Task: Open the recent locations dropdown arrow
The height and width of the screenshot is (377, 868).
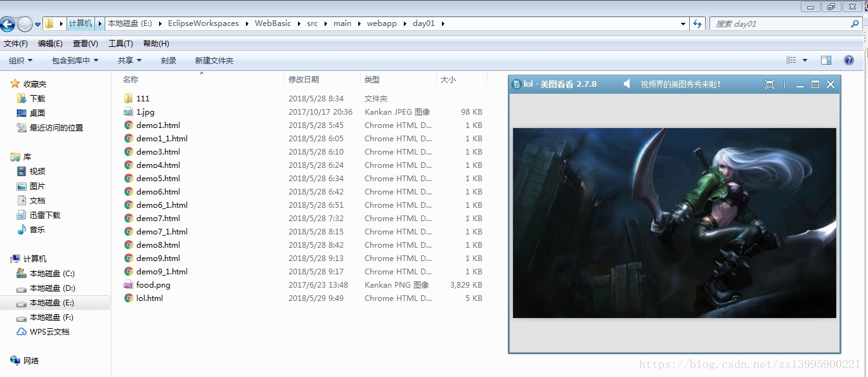Action: (37, 24)
